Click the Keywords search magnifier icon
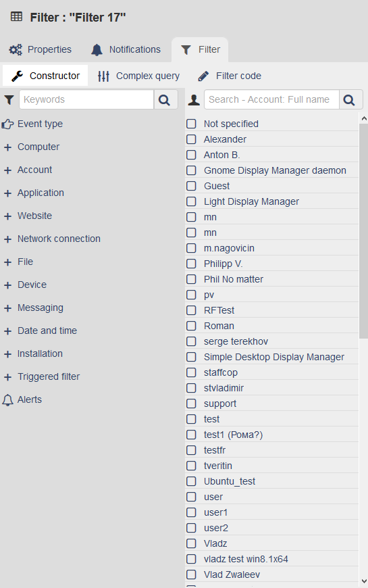 click(x=165, y=100)
